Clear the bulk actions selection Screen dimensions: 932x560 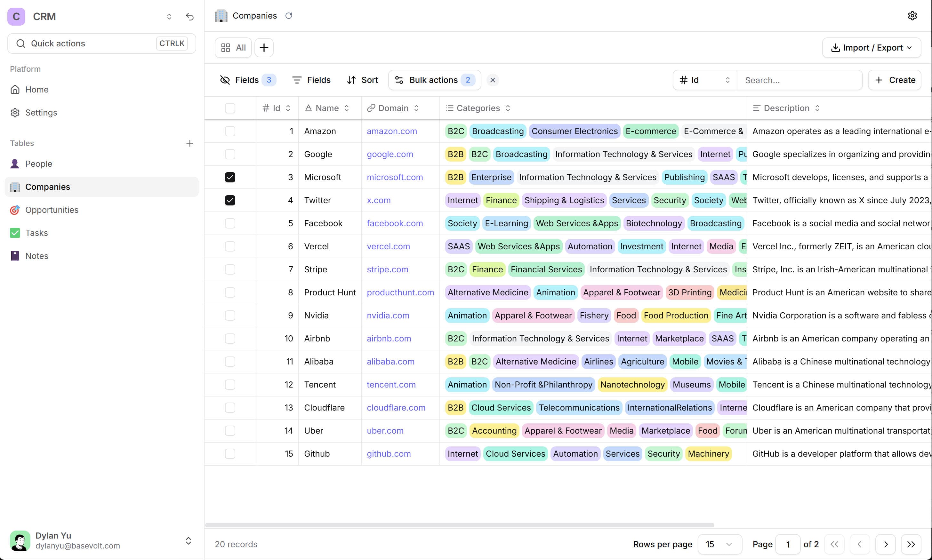[x=493, y=80]
